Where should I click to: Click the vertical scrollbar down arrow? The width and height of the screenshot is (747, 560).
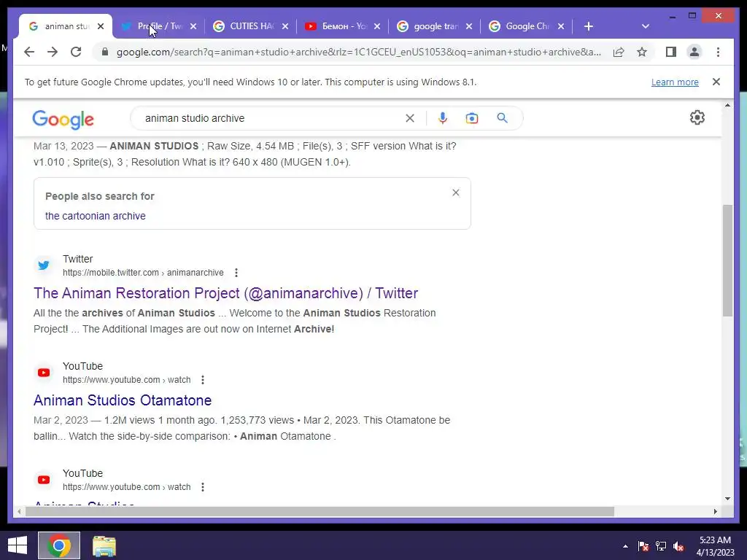pos(727,499)
